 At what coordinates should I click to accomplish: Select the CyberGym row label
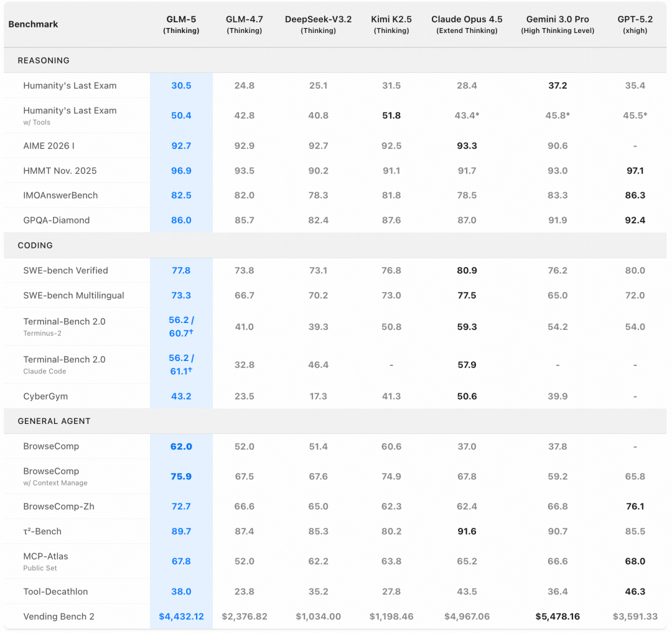[x=45, y=396]
